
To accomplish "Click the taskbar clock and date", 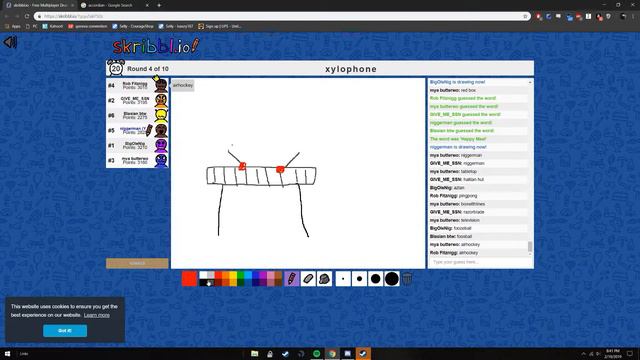I will 613,353.
